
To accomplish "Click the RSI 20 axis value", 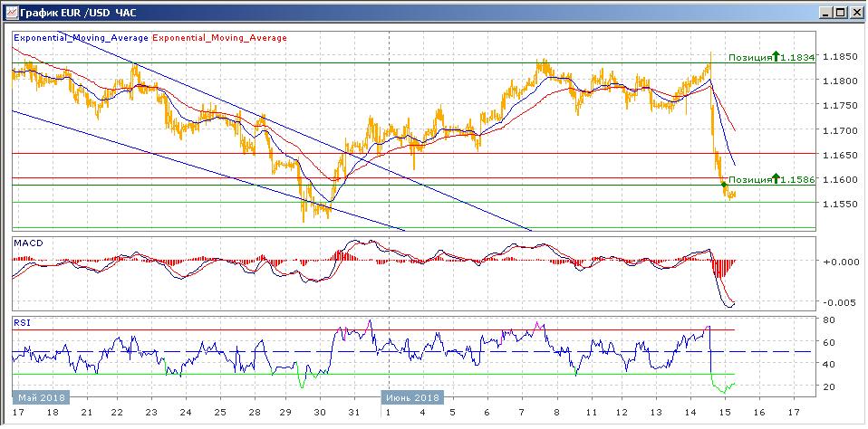I will tap(829, 386).
